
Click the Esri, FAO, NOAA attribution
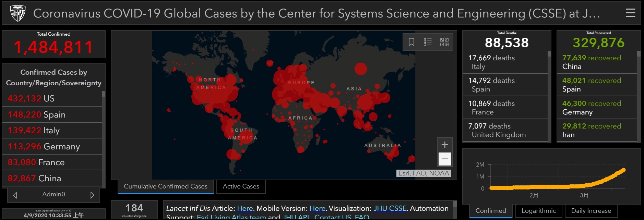pos(424,173)
